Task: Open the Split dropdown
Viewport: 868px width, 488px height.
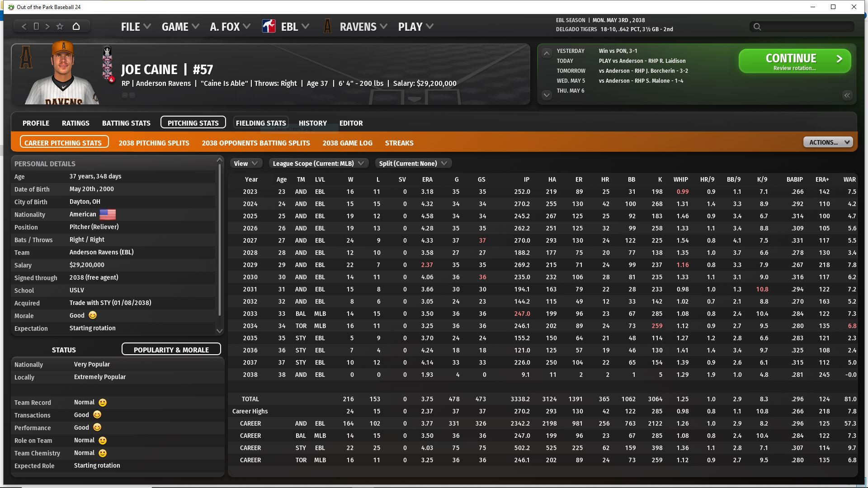Action: (x=413, y=164)
